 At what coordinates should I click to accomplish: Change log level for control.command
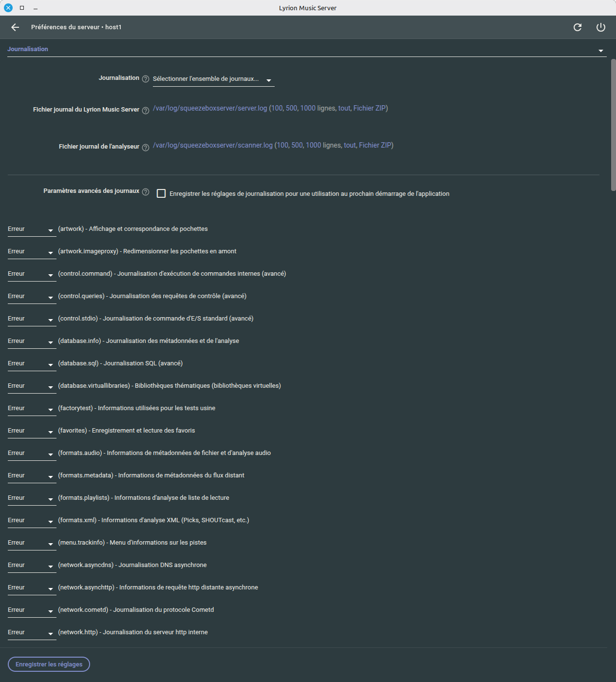(32, 274)
